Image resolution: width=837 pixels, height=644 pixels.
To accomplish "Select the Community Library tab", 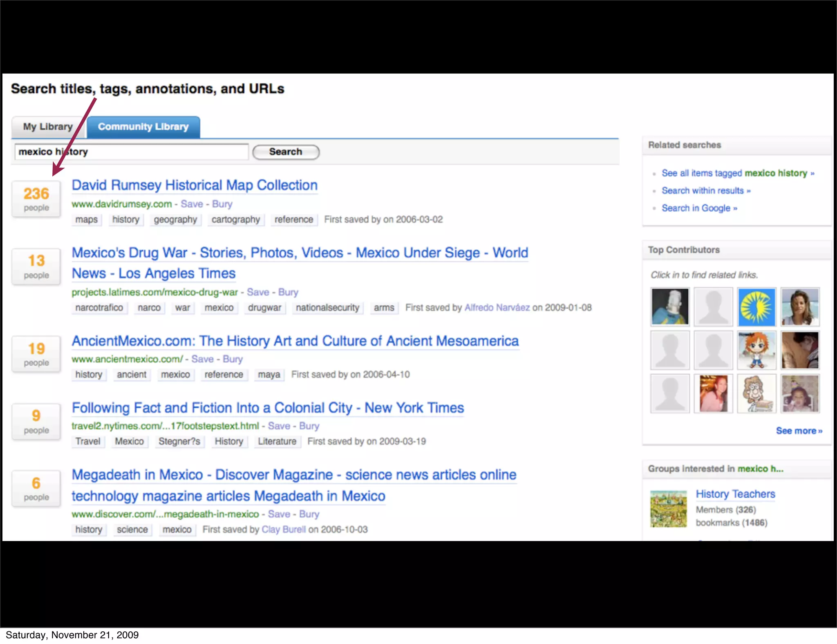I will pos(143,127).
